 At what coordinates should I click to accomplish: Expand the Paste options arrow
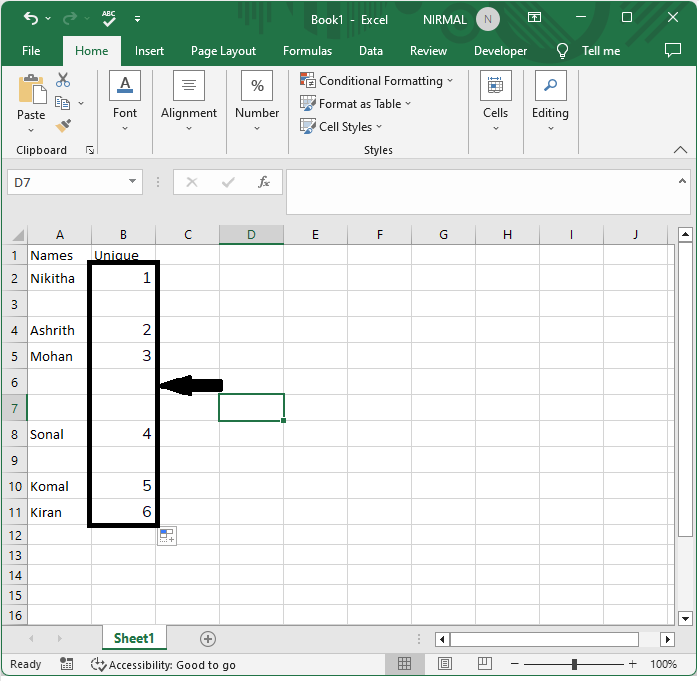click(31, 130)
